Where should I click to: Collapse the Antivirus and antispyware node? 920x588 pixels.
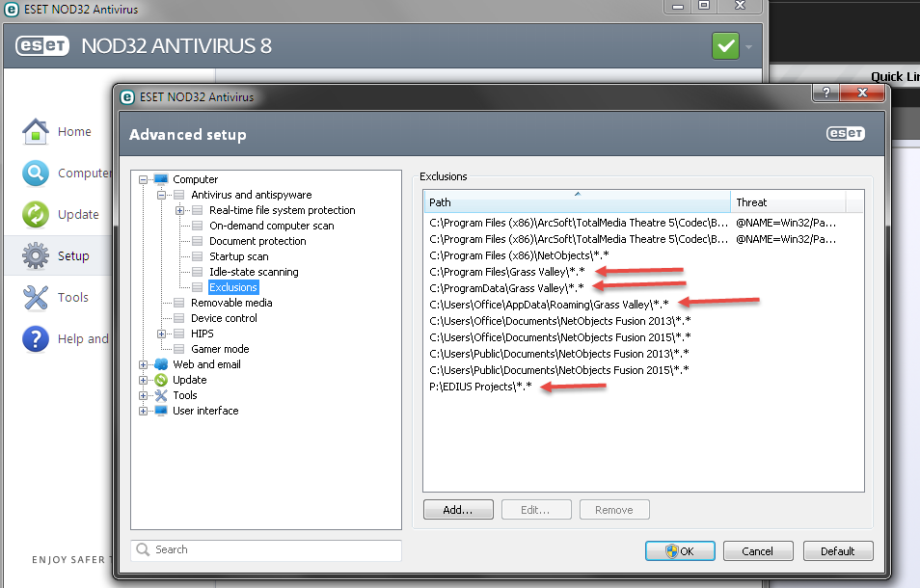(x=161, y=195)
